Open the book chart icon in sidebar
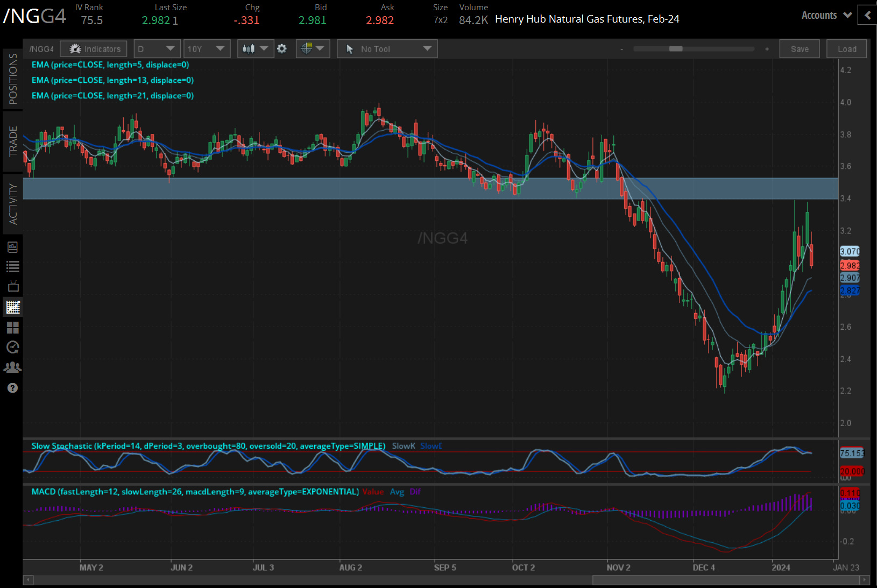The image size is (877, 588). pyautogui.click(x=13, y=247)
